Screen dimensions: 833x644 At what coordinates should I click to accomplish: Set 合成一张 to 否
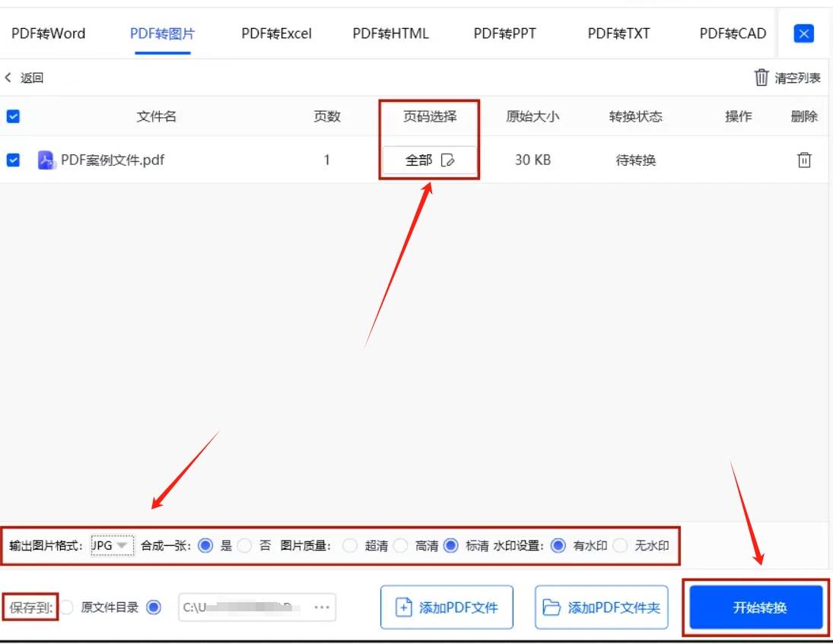point(246,546)
